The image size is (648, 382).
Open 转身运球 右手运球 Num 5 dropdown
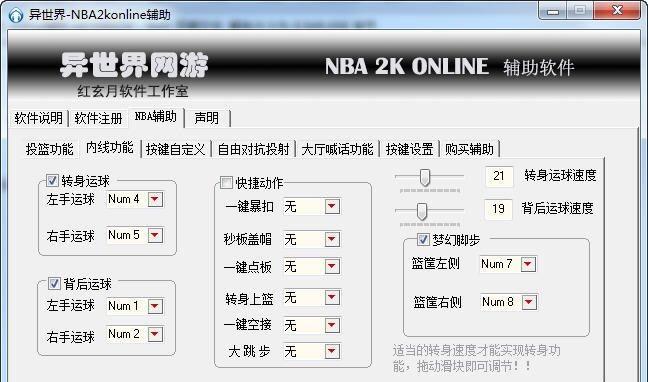coord(155,235)
